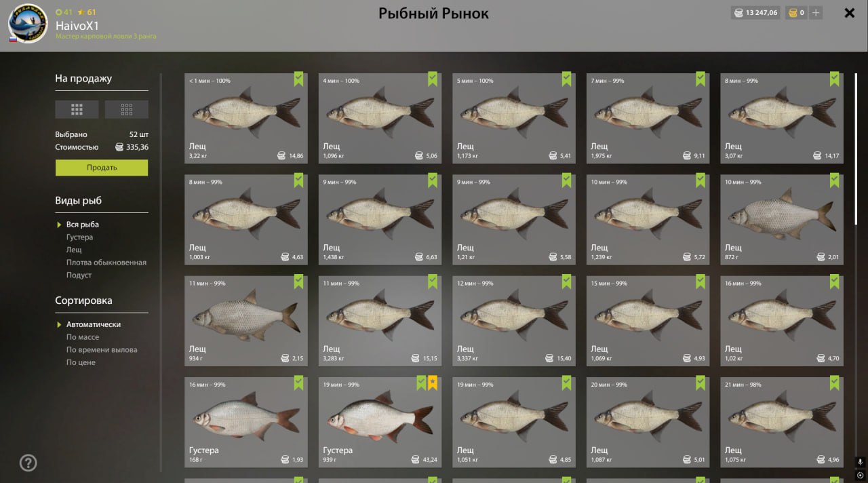Sell selected fish with Продать button
Viewport: 868px width, 483px height.
pyautogui.click(x=102, y=168)
